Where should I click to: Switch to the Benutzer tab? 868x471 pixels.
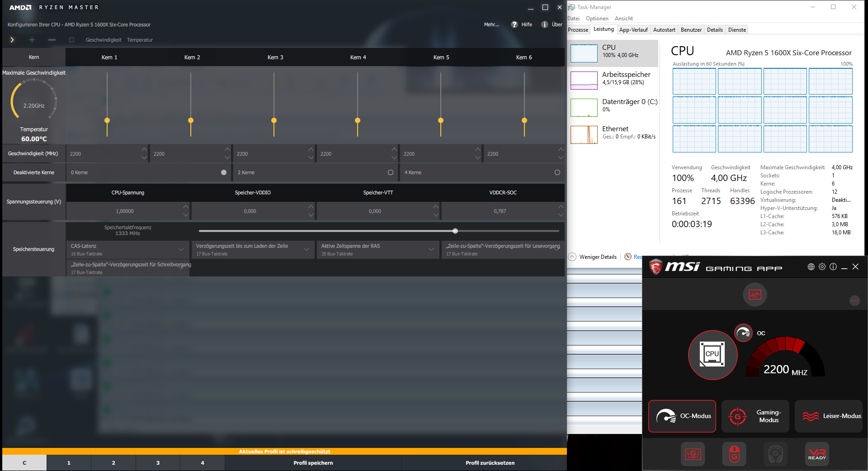coord(691,30)
